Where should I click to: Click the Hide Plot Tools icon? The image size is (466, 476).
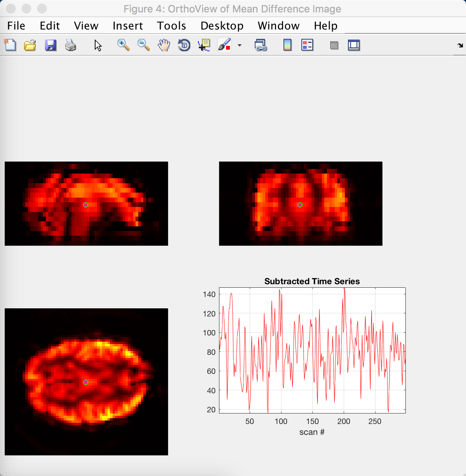click(x=334, y=45)
